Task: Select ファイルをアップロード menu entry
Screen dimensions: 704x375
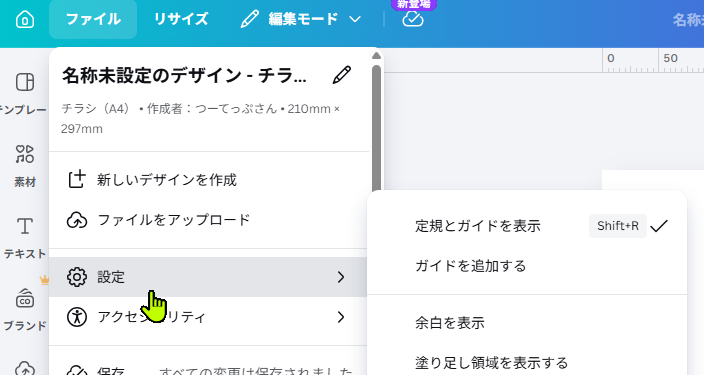Action: (209, 220)
